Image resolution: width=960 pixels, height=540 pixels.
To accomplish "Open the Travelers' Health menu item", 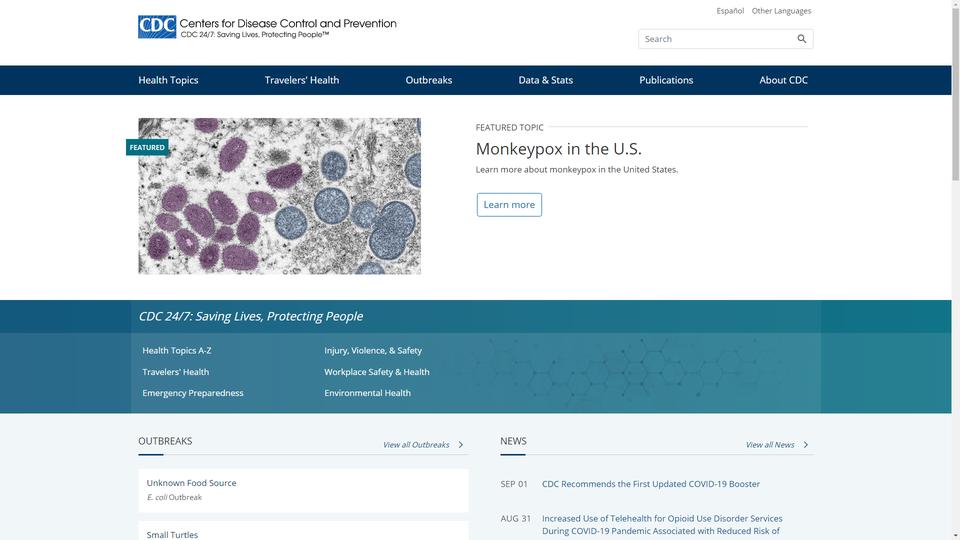I will click(302, 80).
